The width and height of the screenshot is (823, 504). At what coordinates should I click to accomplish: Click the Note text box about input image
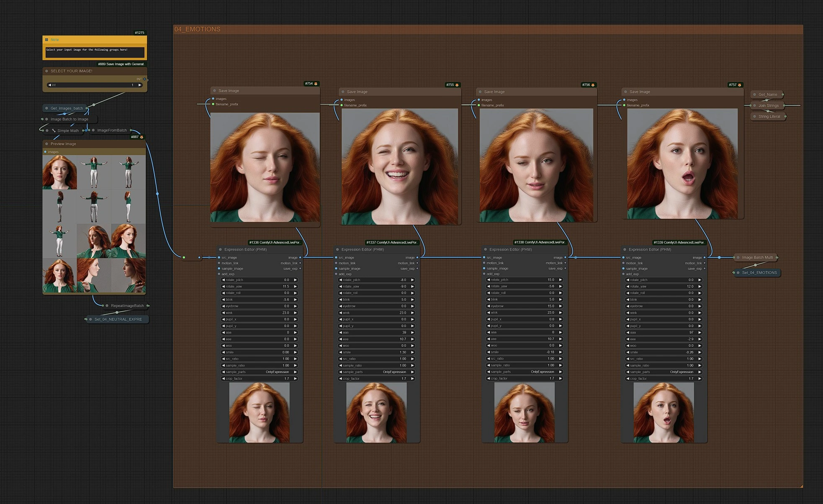click(x=95, y=52)
